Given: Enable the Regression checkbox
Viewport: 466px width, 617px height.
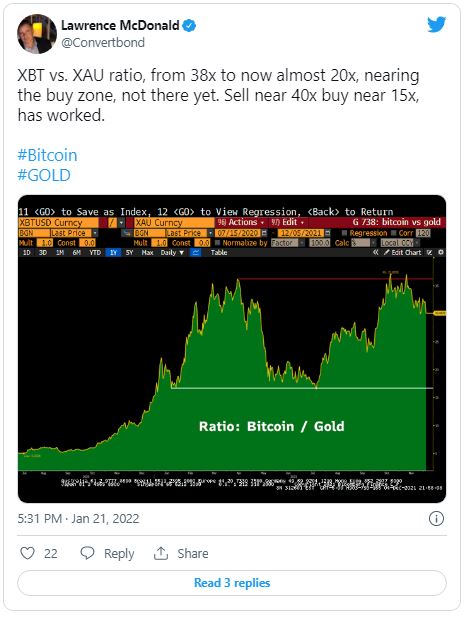Looking at the screenshot, I should 344,233.
